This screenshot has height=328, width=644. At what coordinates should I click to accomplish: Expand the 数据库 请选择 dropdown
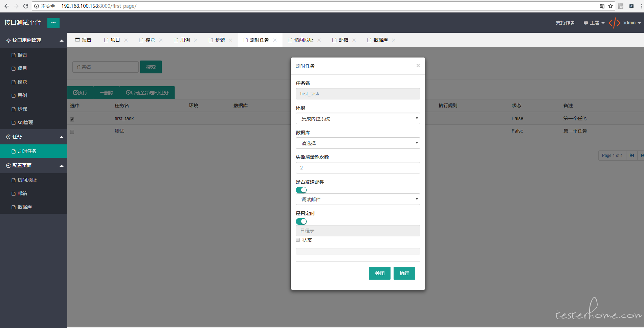pyautogui.click(x=358, y=143)
